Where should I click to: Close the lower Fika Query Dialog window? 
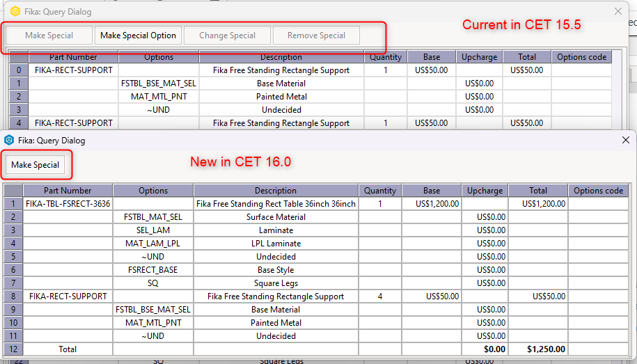pyautogui.click(x=626, y=140)
